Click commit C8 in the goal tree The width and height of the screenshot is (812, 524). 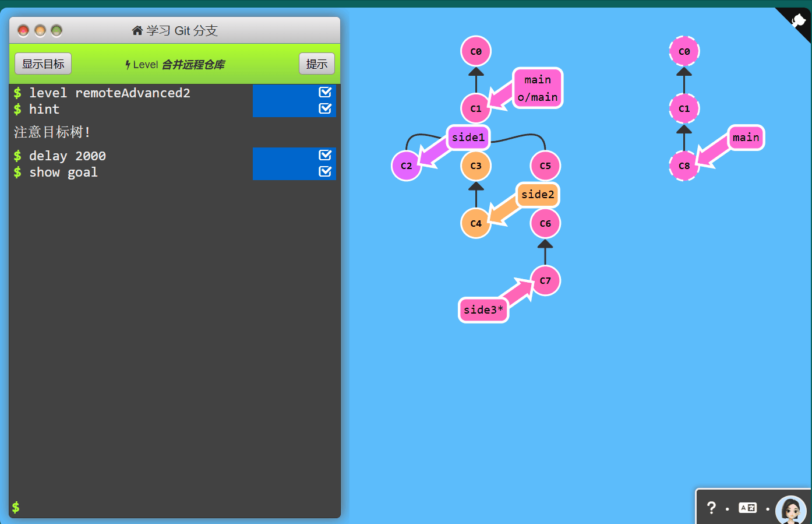(684, 166)
